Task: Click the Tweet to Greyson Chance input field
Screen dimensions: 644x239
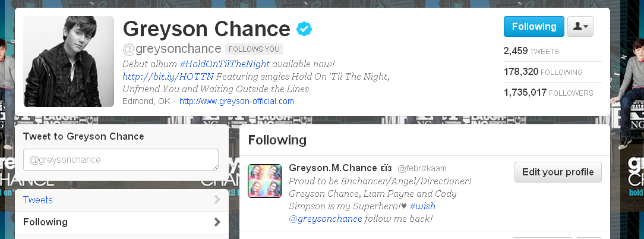Action: [x=121, y=159]
